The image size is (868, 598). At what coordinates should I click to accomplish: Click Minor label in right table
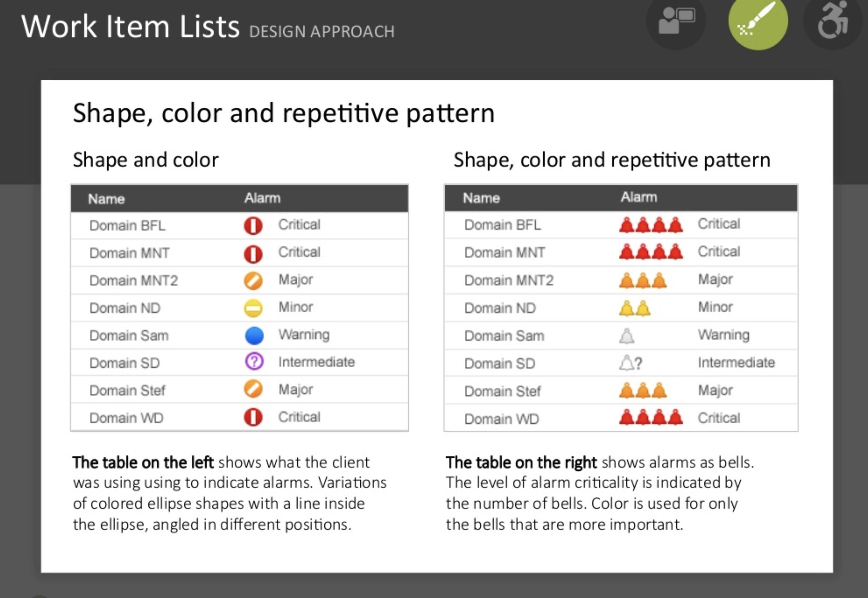point(715,307)
